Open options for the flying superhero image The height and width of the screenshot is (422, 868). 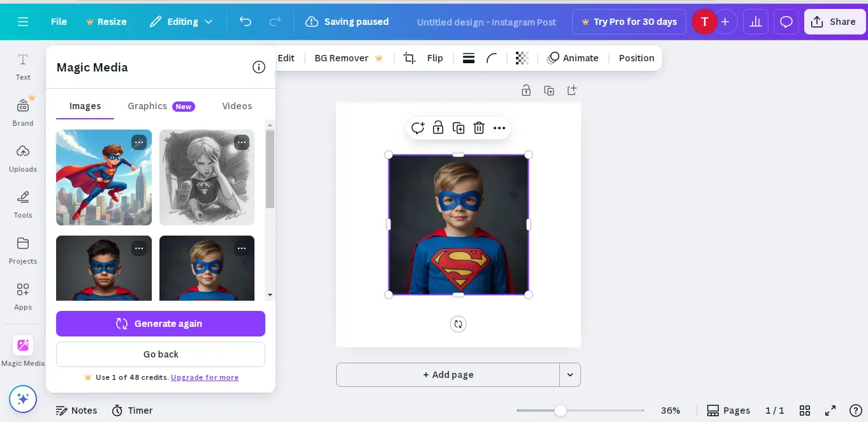point(138,142)
